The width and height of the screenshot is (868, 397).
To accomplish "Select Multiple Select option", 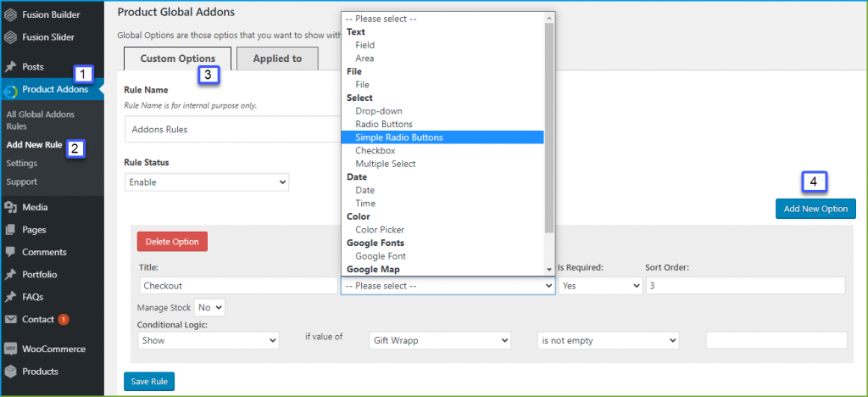I will point(442,164).
